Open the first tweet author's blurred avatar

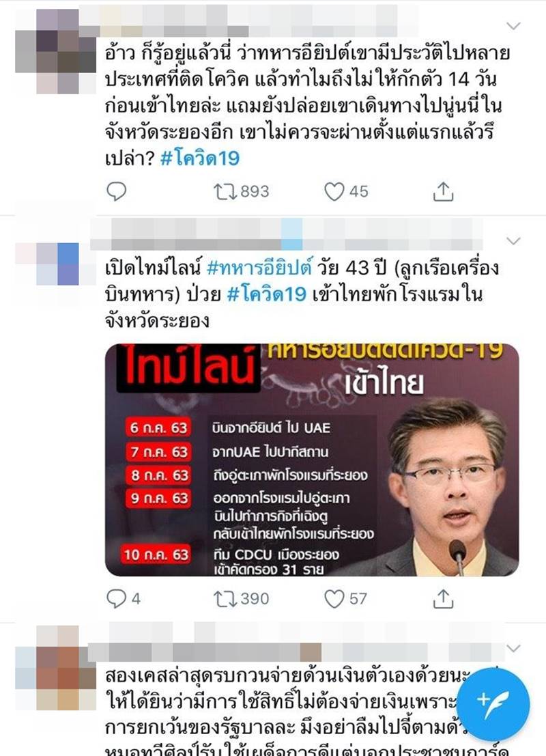(56, 51)
